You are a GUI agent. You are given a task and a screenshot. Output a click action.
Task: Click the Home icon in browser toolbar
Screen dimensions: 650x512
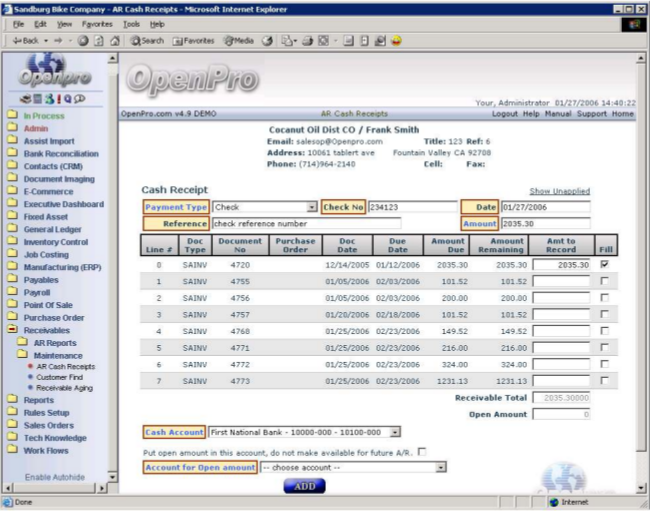(x=115, y=40)
